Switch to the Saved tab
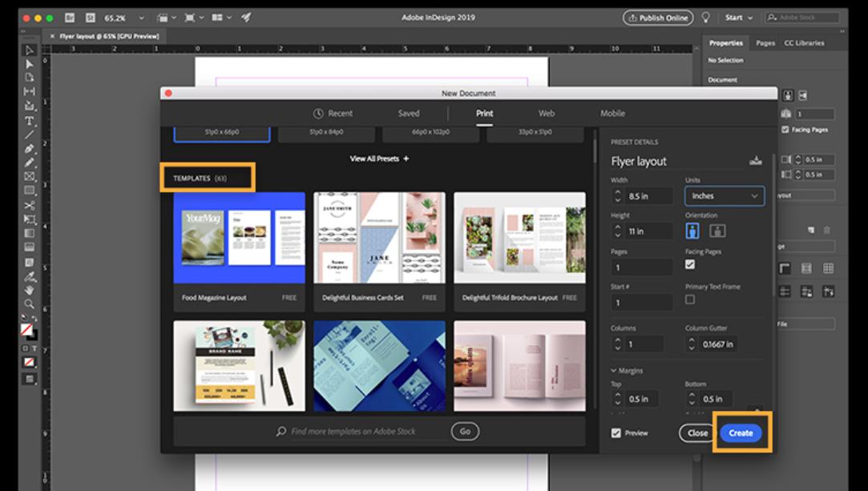The height and width of the screenshot is (491, 868). click(x=409, y=114)
